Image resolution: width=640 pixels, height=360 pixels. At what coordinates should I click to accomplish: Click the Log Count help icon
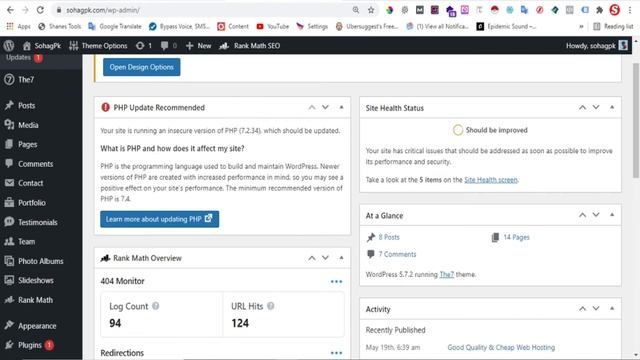pos(156,306)
